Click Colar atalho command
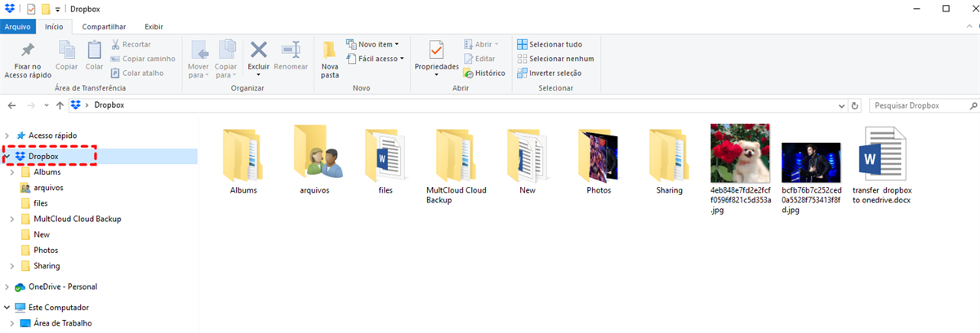 point(136,73)
